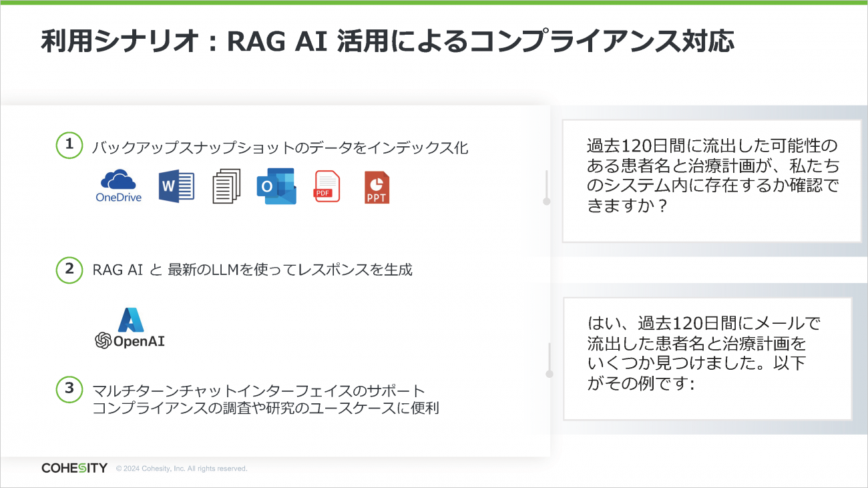Image resolution: width=868 pixels, height=488 pixels.
Task: Select the green circled number 2
Action: coord(69,268)
